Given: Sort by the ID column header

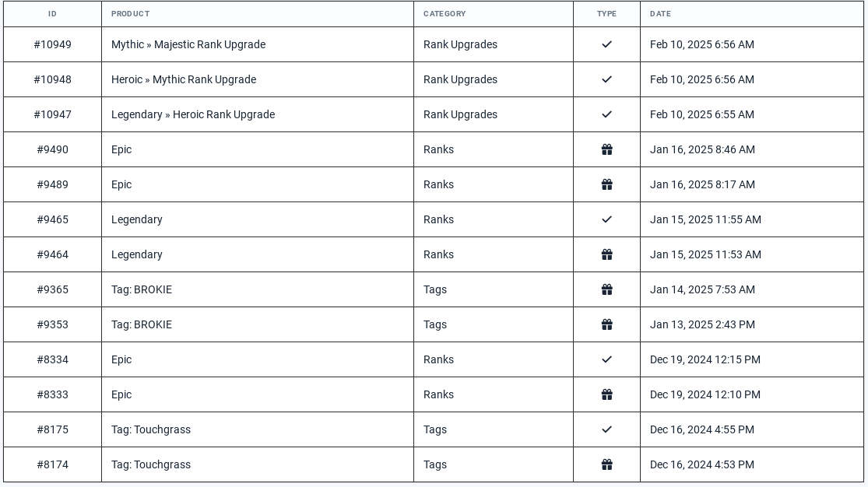Looking at the screenshot, I should (x=53, y=14).
